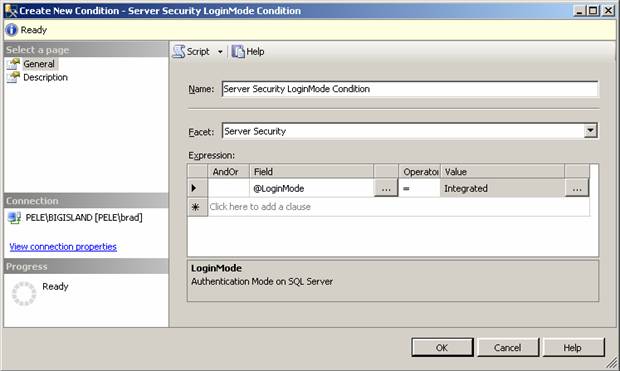This screenshot has width=620, height=371.
Task: Click the General page icon
Action: tap(13, 64)
